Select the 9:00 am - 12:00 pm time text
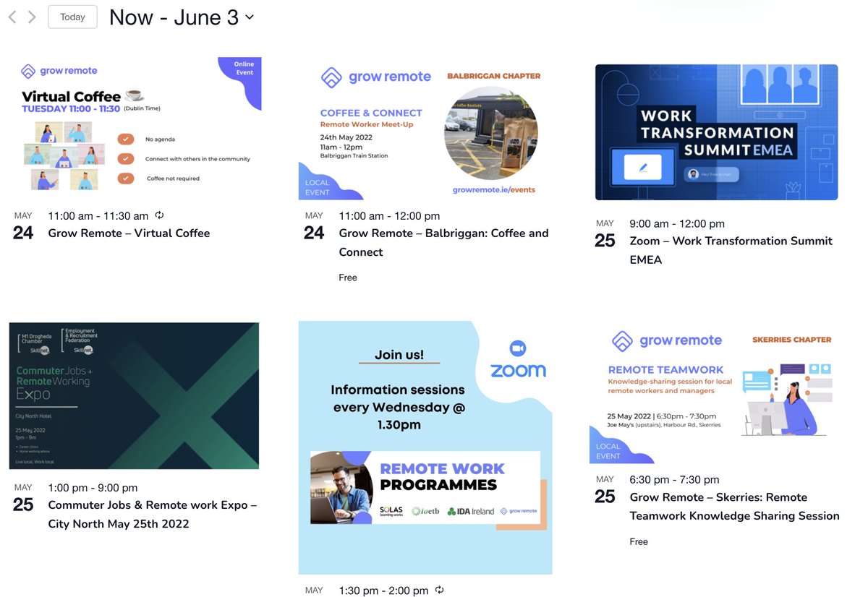The height and width of the screenshot is (597, 868). 677,223
